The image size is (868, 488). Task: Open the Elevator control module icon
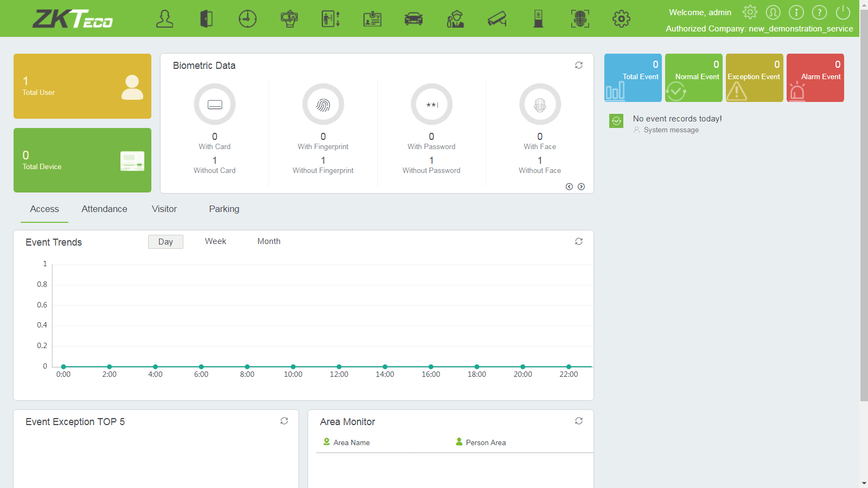click(330, 19)
